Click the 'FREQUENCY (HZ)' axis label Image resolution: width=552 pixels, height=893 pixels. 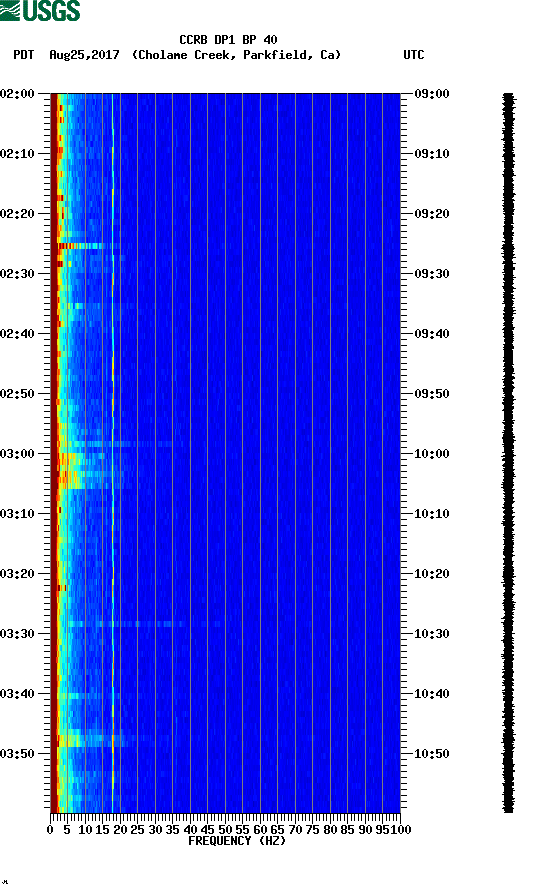[236, 841]
